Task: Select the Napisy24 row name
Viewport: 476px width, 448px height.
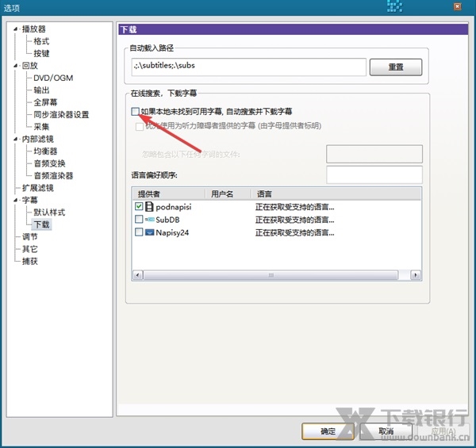Action: 172,232
